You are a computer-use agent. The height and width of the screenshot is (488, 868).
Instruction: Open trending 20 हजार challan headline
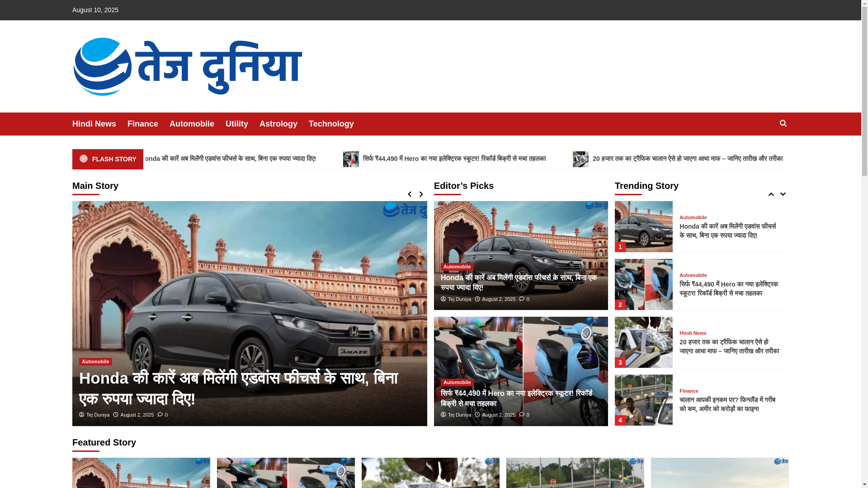[x=729, y=347]
